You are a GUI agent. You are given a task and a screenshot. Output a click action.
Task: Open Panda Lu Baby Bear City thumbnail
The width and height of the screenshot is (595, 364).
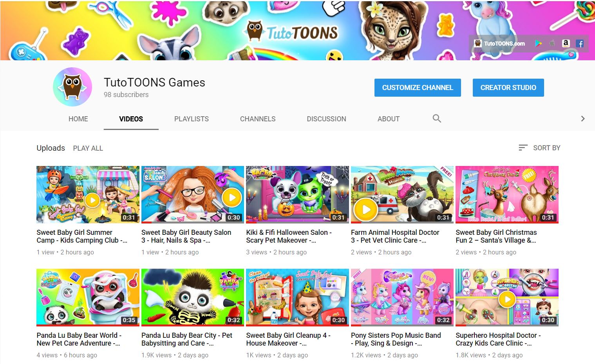[x=193, y=297]
